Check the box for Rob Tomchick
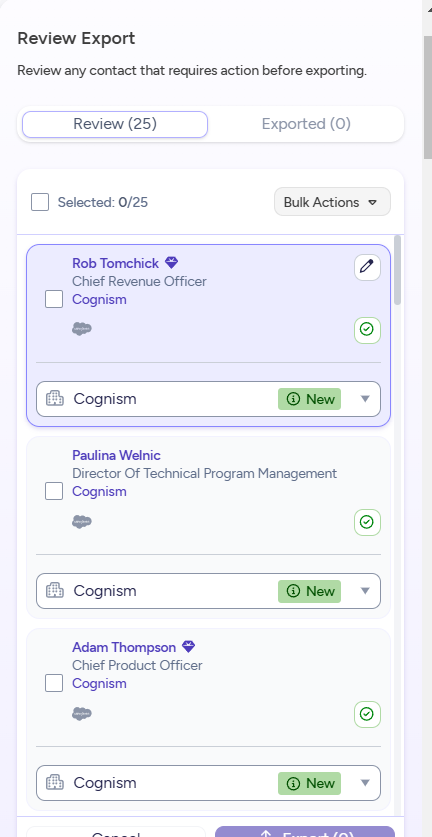432x837 pixels. 54,299
